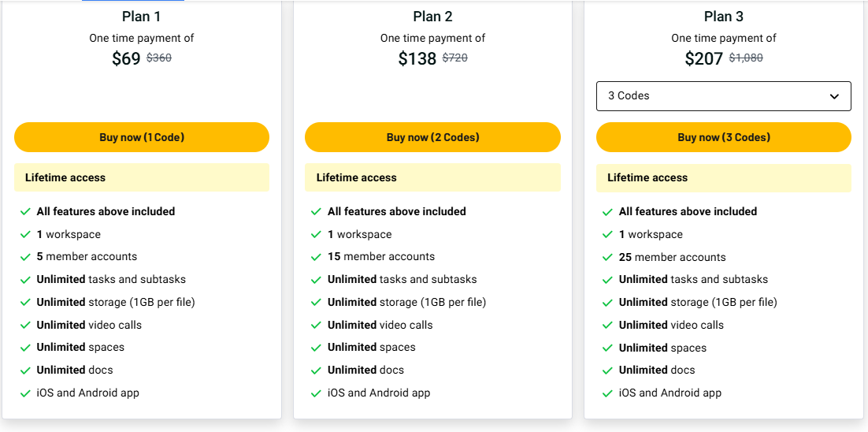Click checkmark beside 15 member accounts
This screenshot has width=868, height=432.
(316, 257)
